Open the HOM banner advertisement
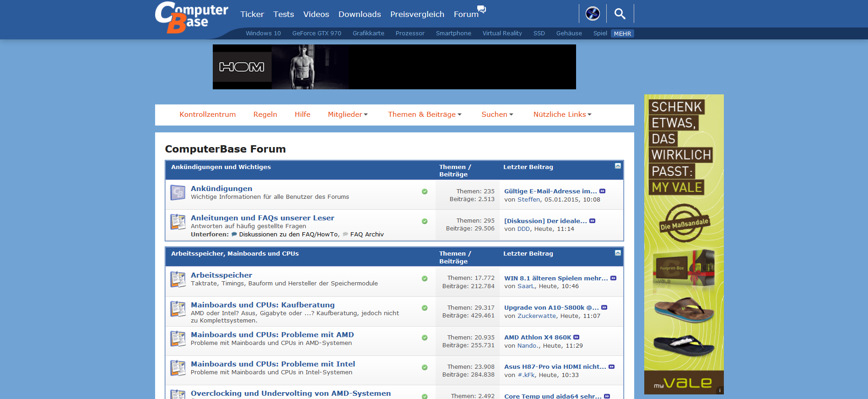Image resolution: width=868 pixels, height=399 pixels. (394, 67)
